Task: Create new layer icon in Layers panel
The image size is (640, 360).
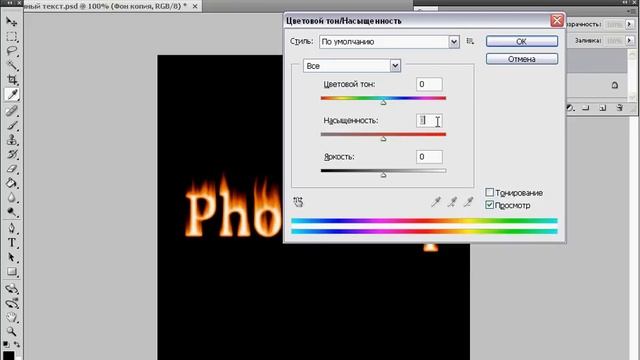Action: coord(602,108)
